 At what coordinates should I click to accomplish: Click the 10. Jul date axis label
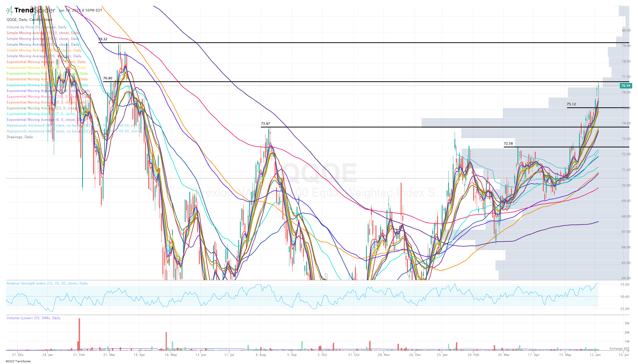click(624, 355)
